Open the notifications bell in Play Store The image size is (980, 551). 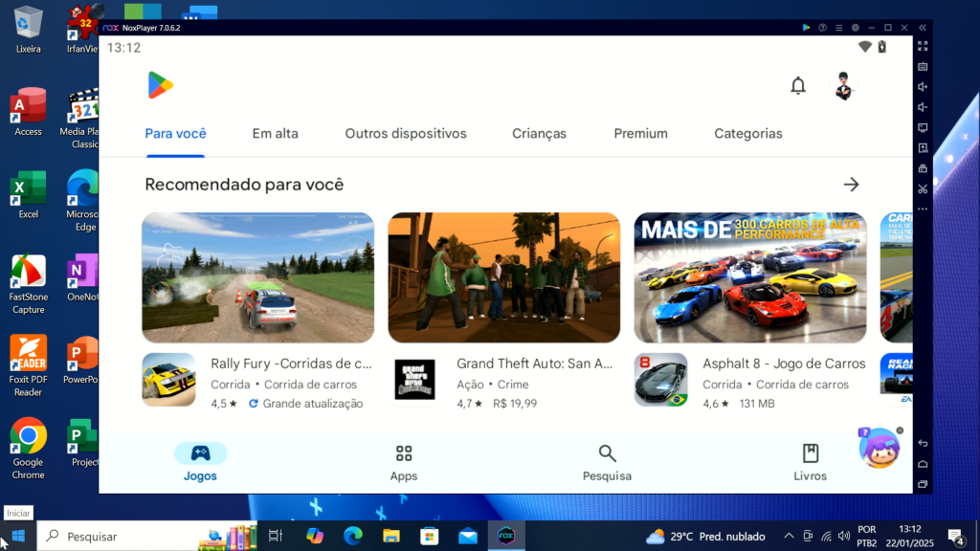point(798,86)
